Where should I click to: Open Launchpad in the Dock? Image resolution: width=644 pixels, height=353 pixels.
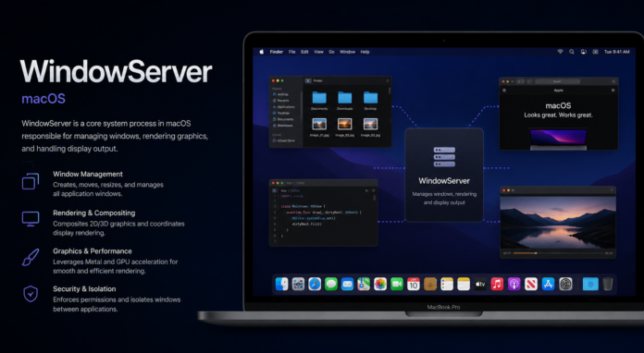(298, 284)
